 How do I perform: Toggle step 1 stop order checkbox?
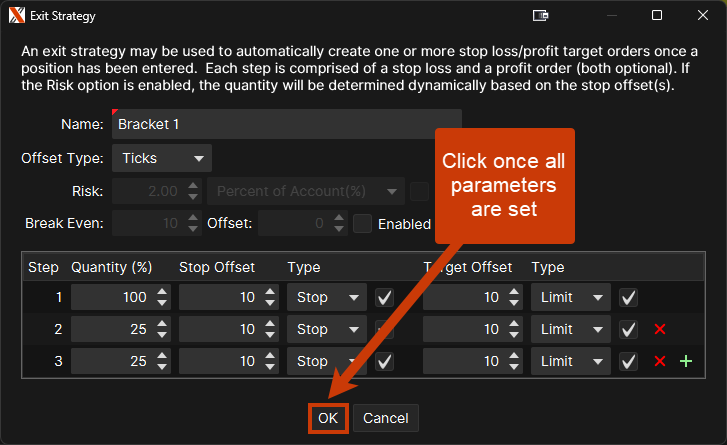pos(384,297)
